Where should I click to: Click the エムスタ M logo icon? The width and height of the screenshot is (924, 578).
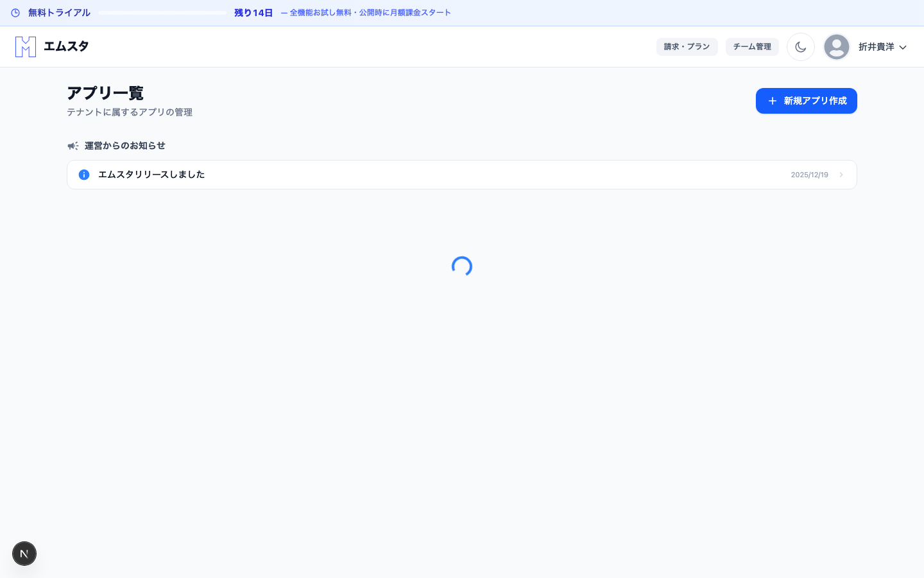click(x=26, y=47)
